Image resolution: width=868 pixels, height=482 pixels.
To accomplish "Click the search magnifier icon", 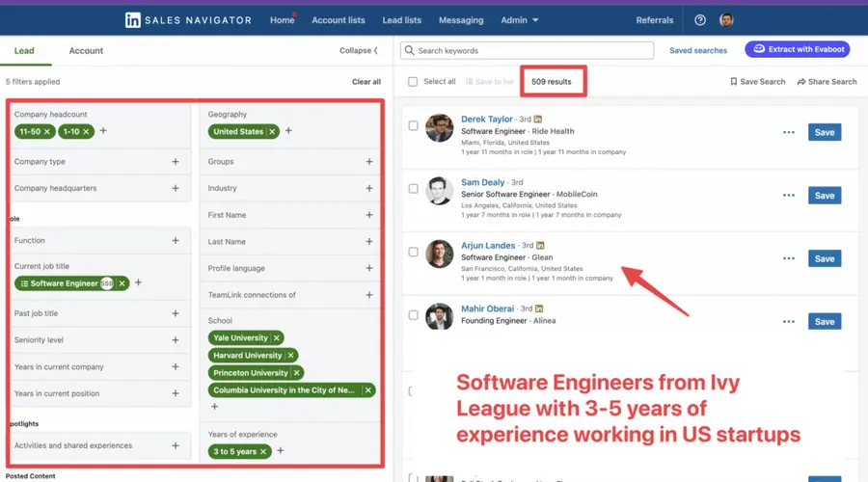I will coord(409,50).
